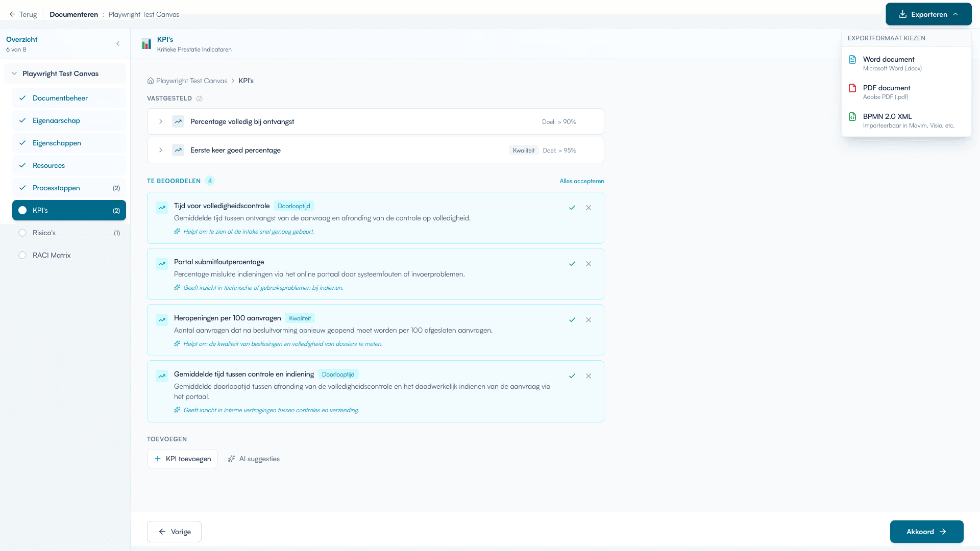This screenshot has height=551, width=980.
Task: Click the Alles accepteren link
Action: point(581,181)
